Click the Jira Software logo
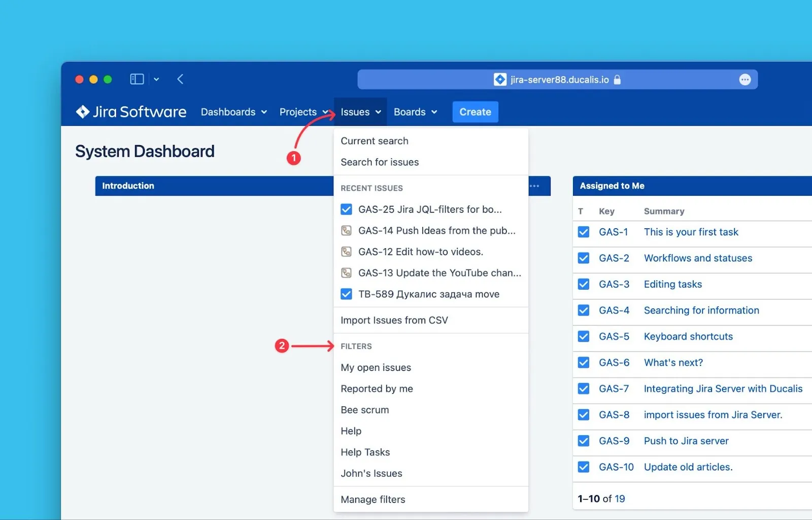The image size is (812, 520). point(131,112)
